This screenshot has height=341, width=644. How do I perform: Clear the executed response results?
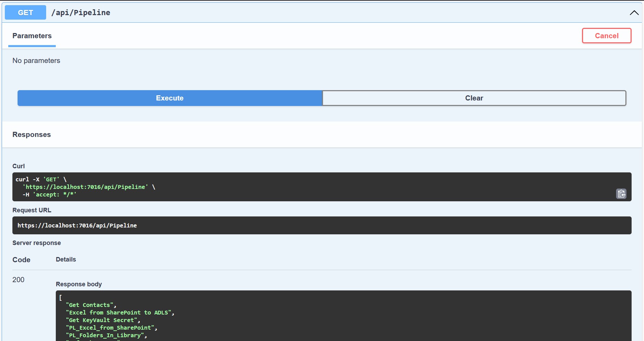click(474, 98)
